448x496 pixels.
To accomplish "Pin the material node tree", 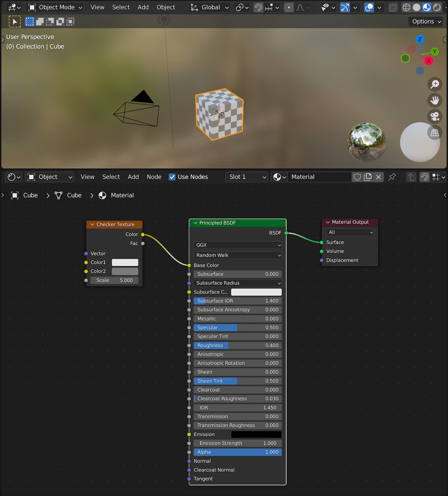I will [392, 177].
